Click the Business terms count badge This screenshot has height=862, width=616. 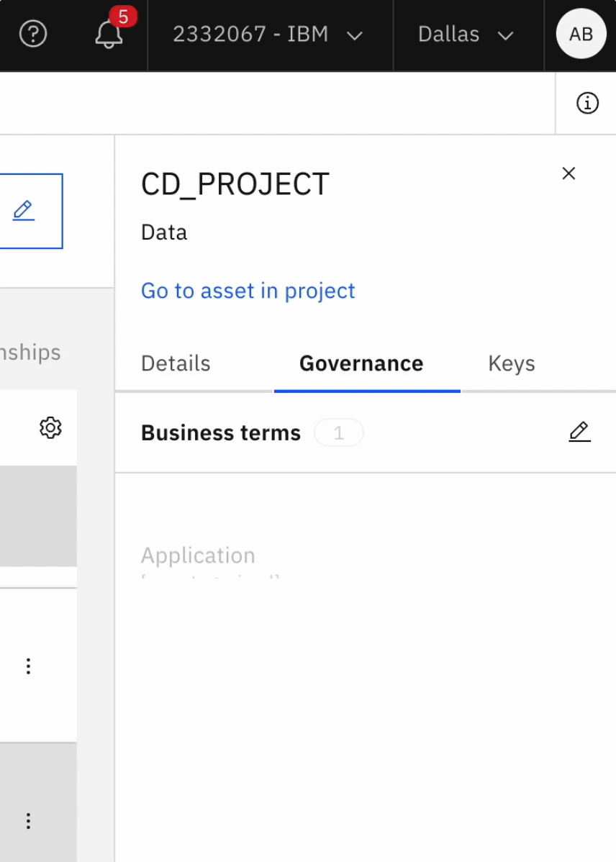[x=339, y=432]
